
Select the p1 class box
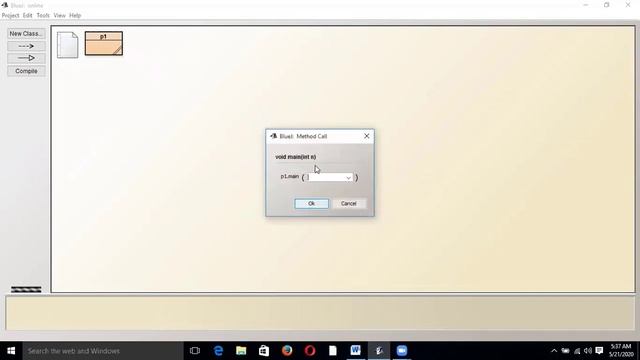pyautogui.click(x=104, y=43)
